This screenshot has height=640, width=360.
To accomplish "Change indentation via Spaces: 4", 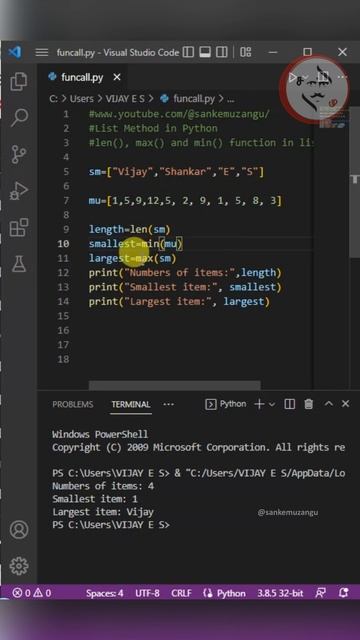I will [104, 593].
